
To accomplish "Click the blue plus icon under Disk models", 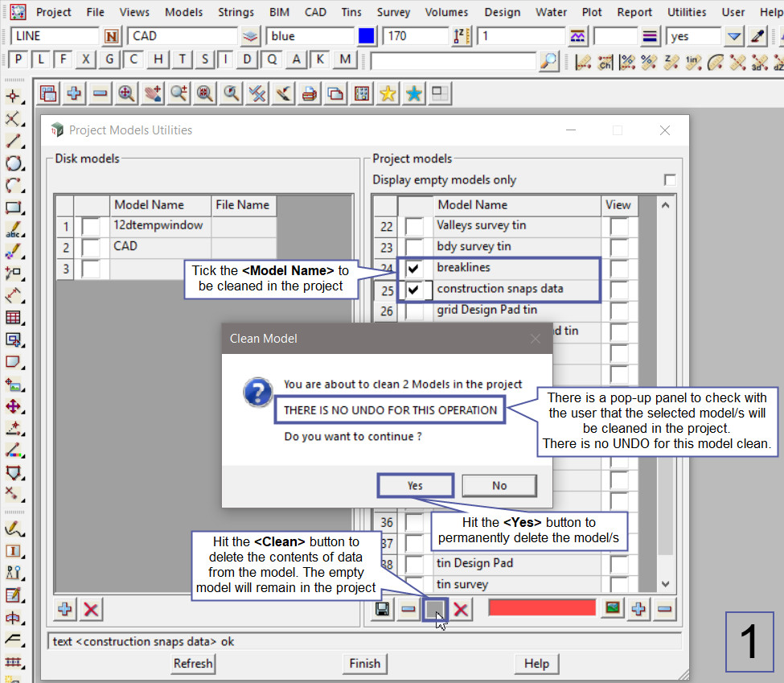I will 66,609.
